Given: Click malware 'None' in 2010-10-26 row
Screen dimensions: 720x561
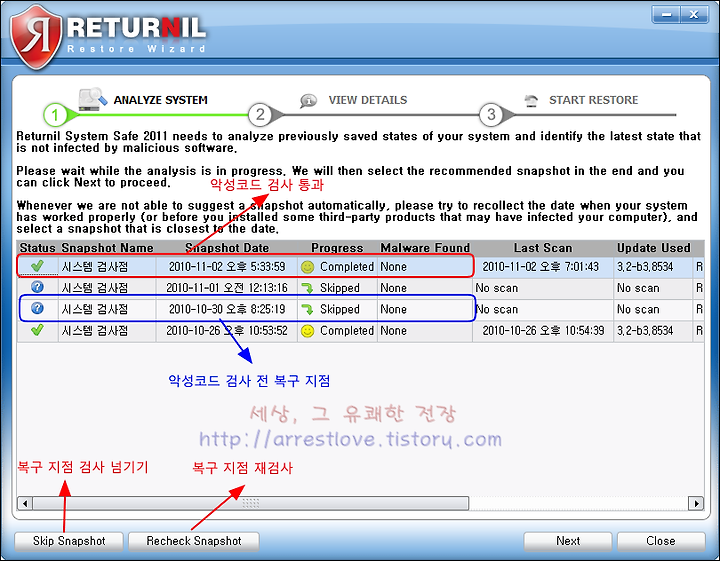Looking at the screenshot, I should [394, 331].
